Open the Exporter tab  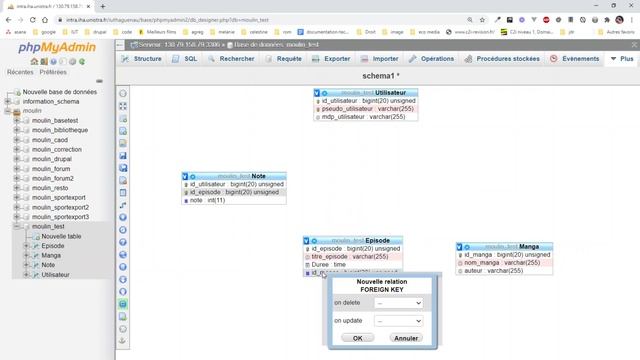tap(331, 59)
